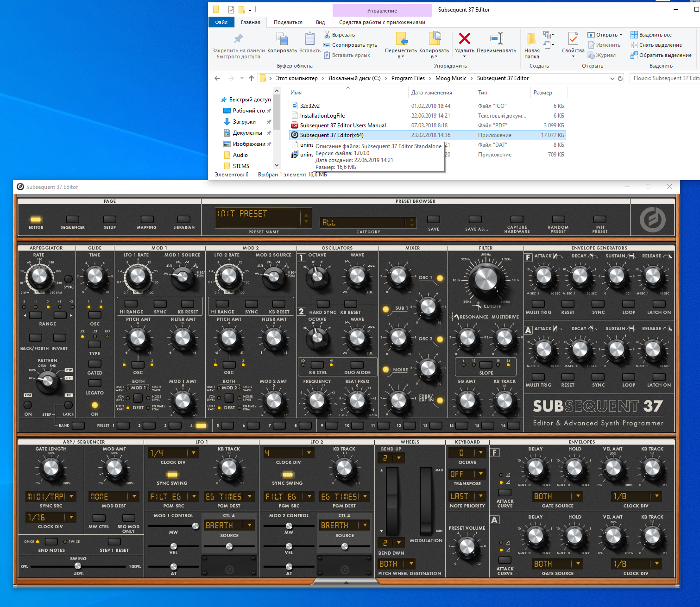This screenshot has width=700, height=607.
Task: Click the Properties (Свойства) icon
Action: (x=573, y=38)
